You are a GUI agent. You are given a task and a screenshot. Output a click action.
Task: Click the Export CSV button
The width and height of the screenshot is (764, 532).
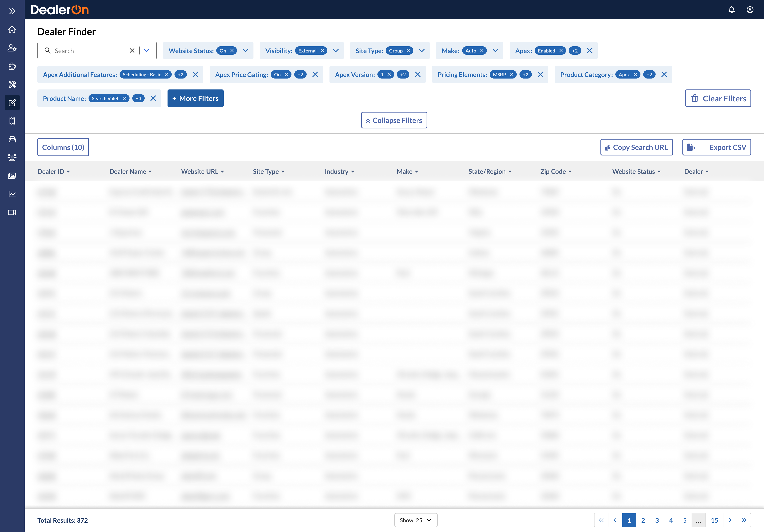pos(716,147)
